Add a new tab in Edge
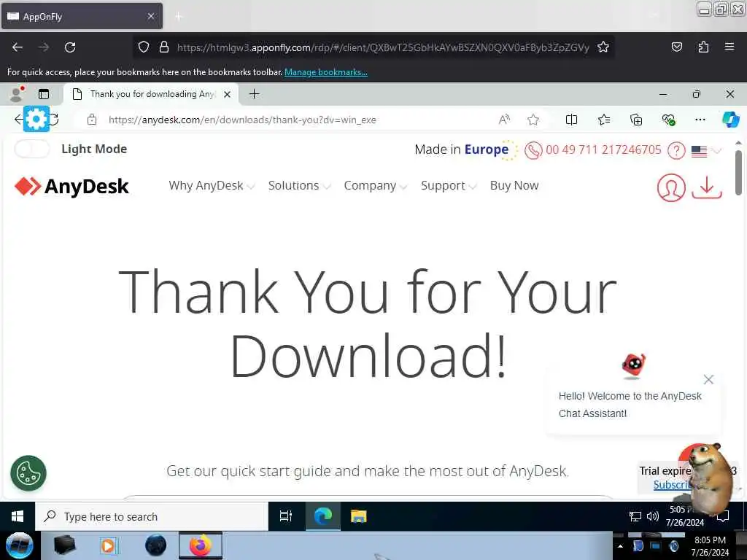The height and width of the screenshot is (560, 747). [255, 94]
